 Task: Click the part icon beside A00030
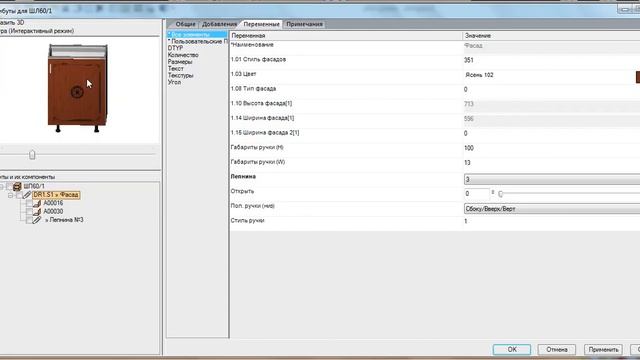point(37,211)
